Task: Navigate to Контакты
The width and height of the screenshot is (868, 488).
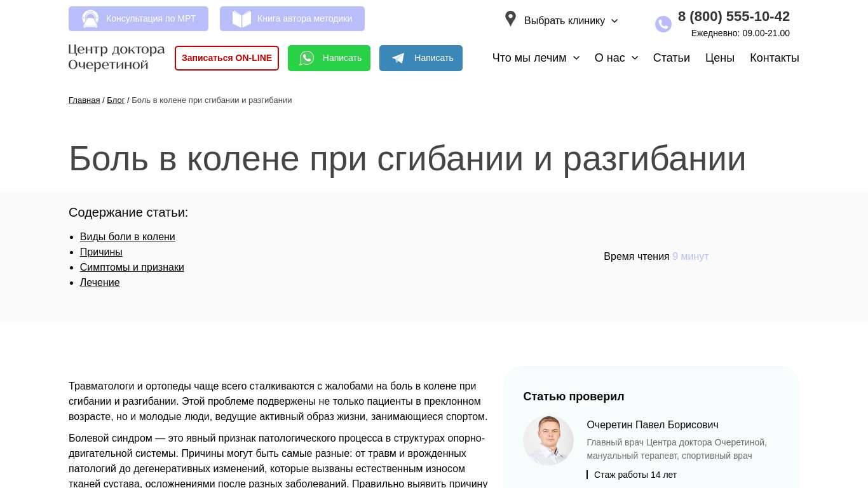Action: click(x=774, y=58)
